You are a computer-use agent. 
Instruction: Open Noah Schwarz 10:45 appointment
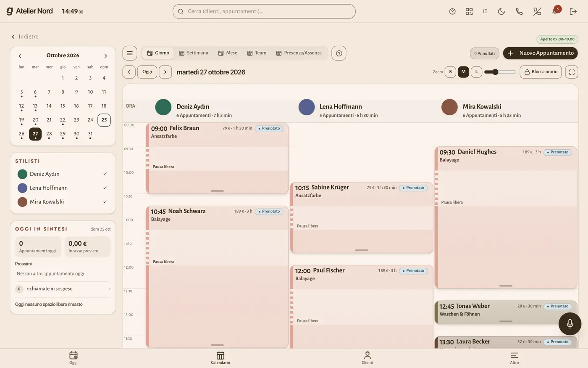coord(217,277)
